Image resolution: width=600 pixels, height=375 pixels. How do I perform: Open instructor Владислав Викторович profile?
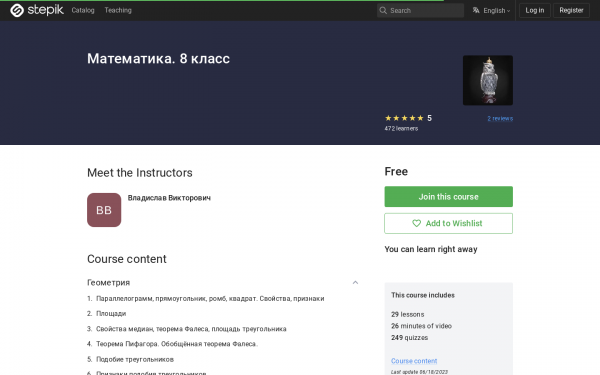click(169, 198)
